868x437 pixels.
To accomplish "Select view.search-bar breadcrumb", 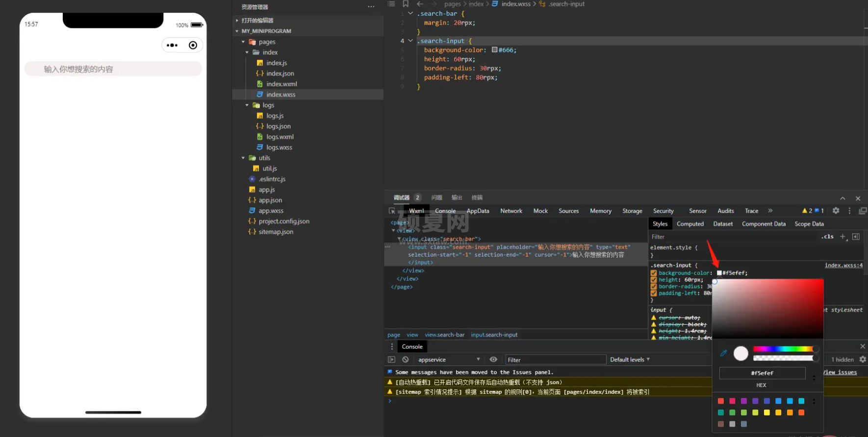I will point(444,335).
